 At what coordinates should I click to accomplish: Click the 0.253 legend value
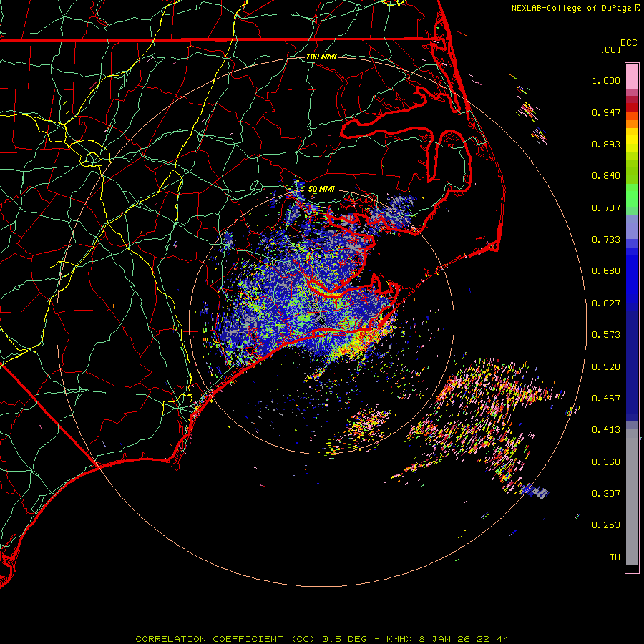coord(606,525)
